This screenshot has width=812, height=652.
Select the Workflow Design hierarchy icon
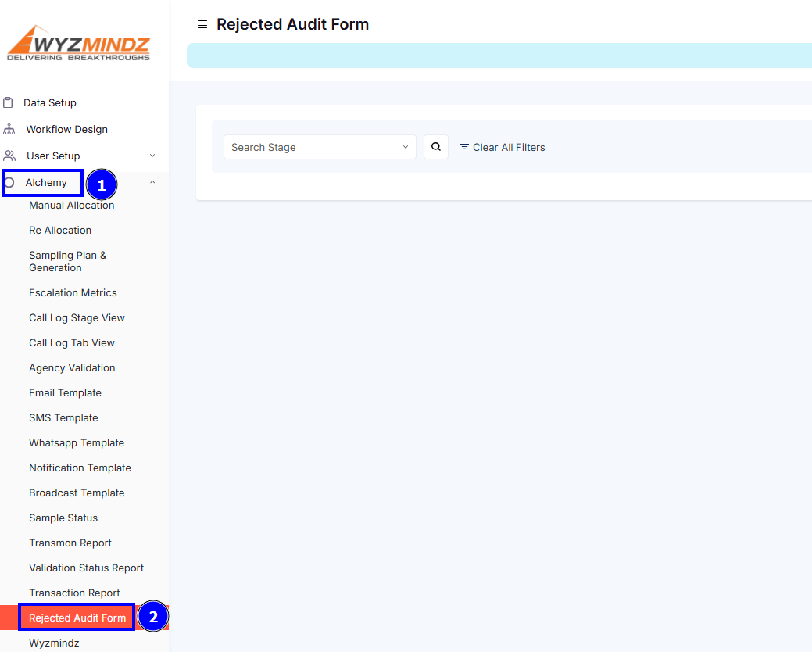click(9, 129)
